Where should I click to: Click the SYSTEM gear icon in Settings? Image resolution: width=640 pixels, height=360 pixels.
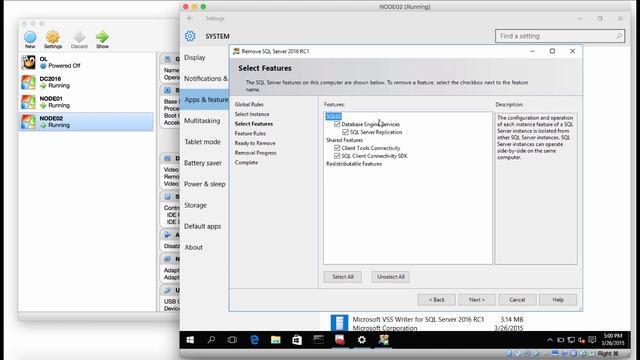tap(190, 36)
